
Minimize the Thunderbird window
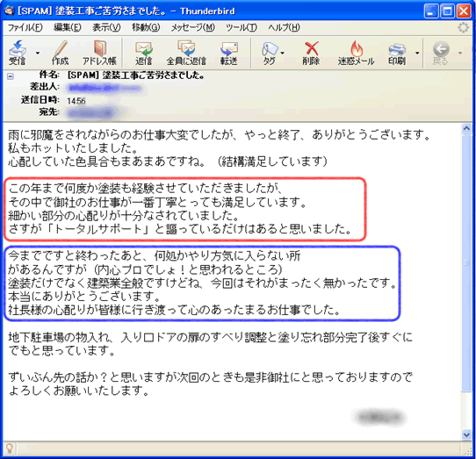pyautogui.click(x=431, y=11)
